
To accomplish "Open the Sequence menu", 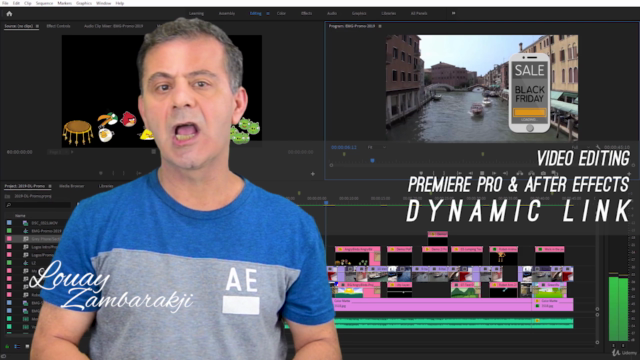I will coord(44,3).
